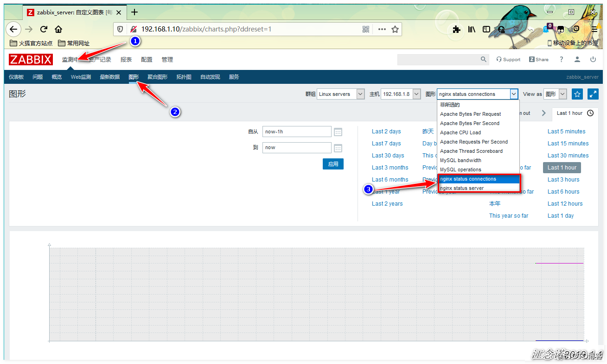This screenshot has width=607, height=364.
Task: Open the 配置 main menu
Action: (x=147, y=59)
